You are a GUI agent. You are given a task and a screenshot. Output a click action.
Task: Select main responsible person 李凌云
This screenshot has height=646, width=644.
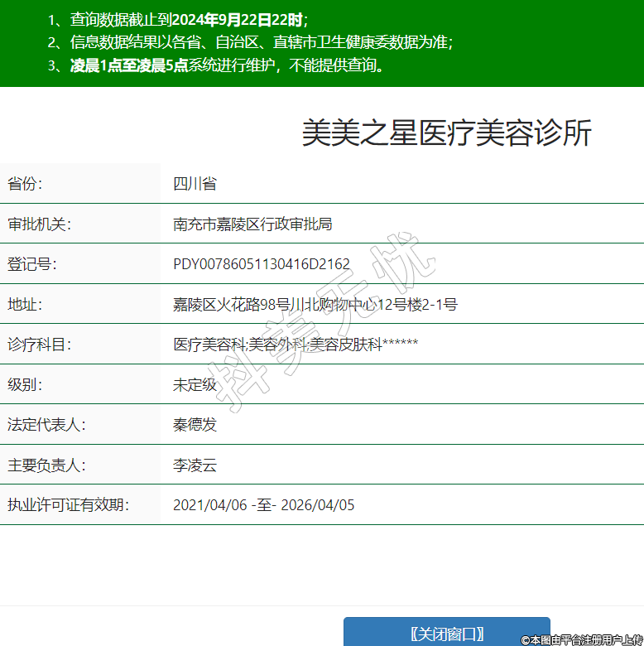point(195,465)
